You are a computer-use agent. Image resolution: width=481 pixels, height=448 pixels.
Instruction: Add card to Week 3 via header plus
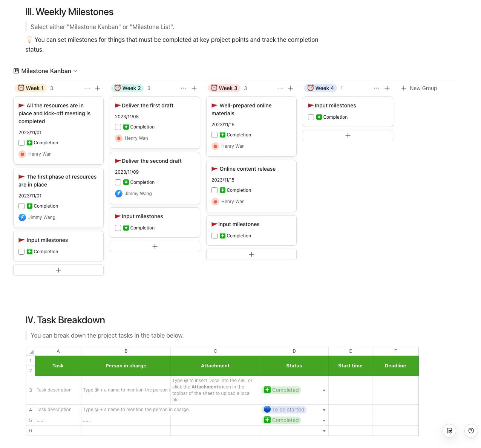(291, 88)
